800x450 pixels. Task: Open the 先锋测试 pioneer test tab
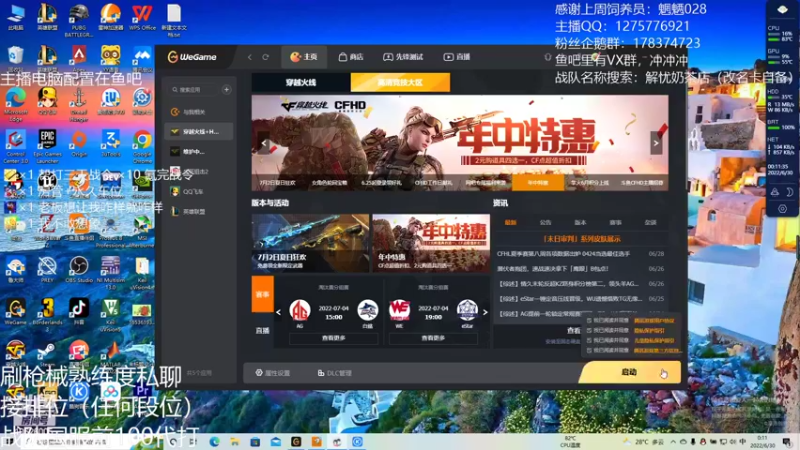[x=403, y=57]
